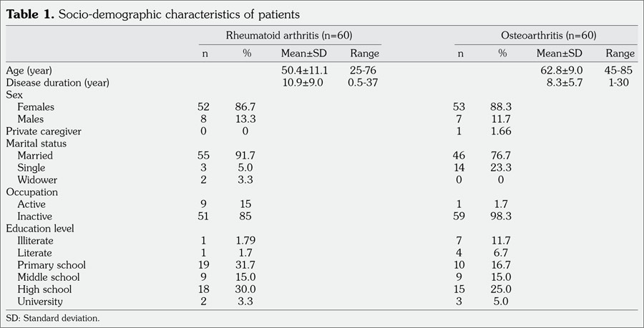This screenshot has width=644, height=328.
Task: Click the Inactive row label
Action: coord(36,216)
